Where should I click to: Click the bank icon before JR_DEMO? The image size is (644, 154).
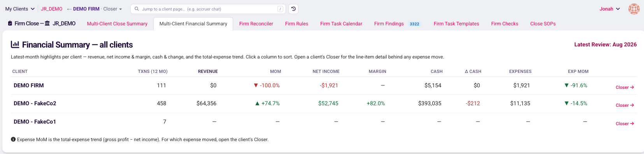pos(47,23)
